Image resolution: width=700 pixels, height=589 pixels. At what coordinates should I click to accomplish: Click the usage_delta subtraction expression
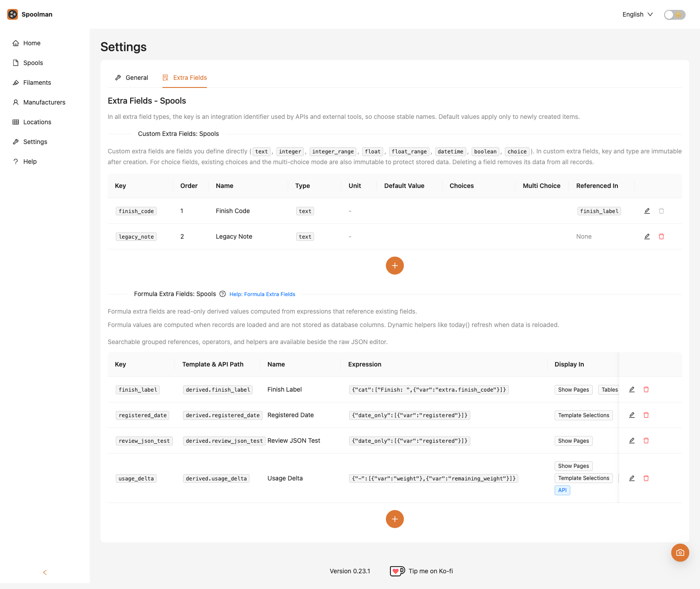pos(433,479)
